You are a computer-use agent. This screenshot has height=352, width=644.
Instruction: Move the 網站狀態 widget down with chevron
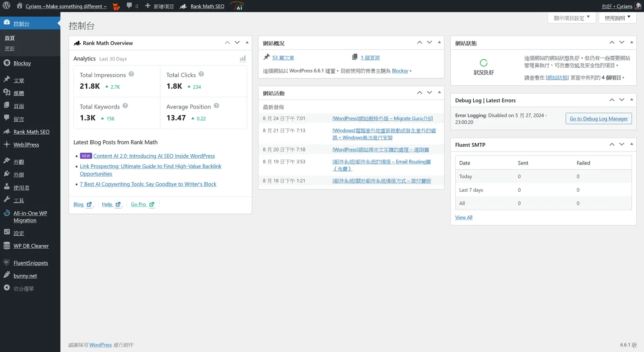coord(622,42)
